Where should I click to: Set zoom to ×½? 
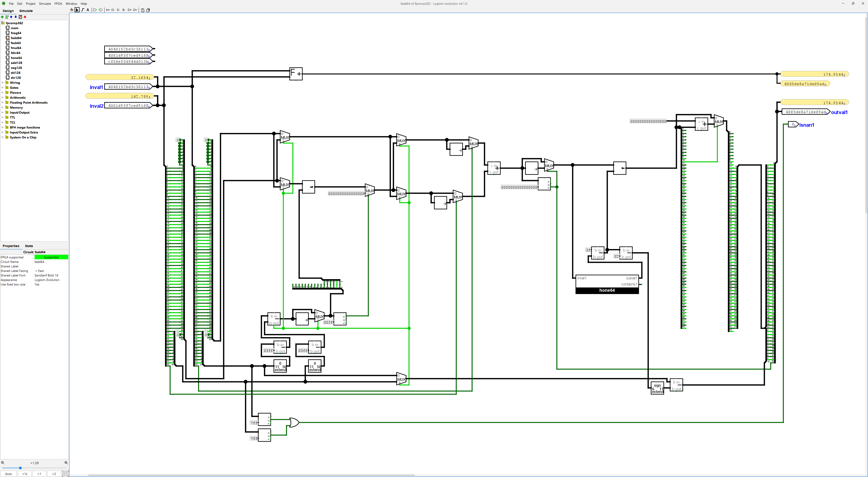coord(25,474)
